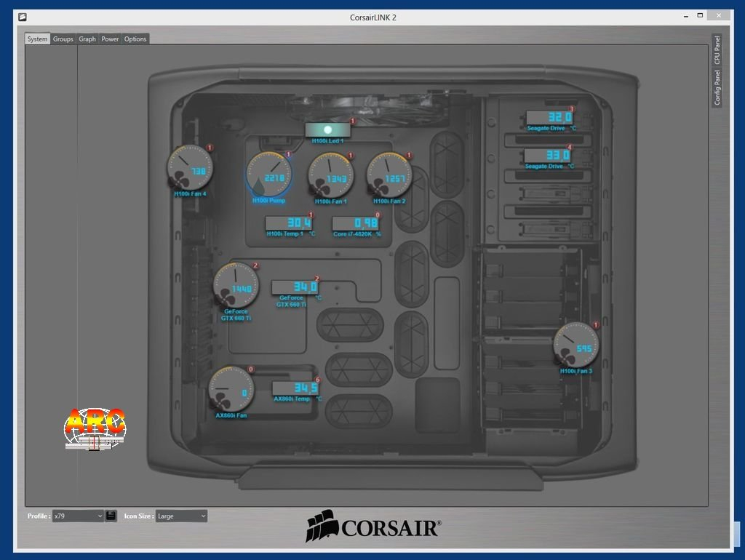Open the Graph tab
The width and height of the screenshot is (745, 560).
click(87, 39)
